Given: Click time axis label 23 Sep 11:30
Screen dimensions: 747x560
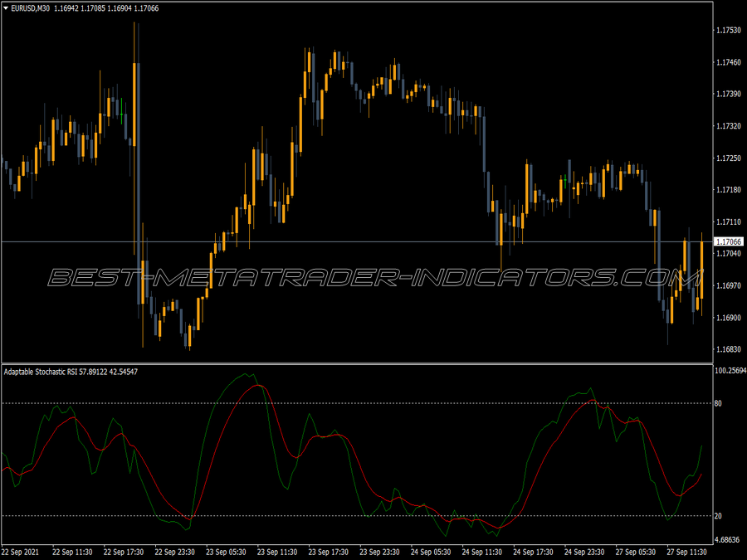Looking at the screenshot, I should (x=277, y=552).
